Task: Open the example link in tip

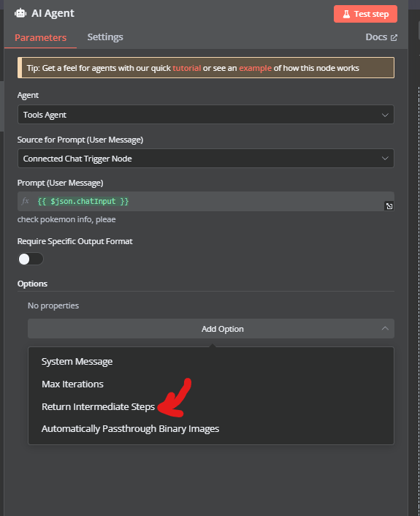Action: click(x=255, y=68)
